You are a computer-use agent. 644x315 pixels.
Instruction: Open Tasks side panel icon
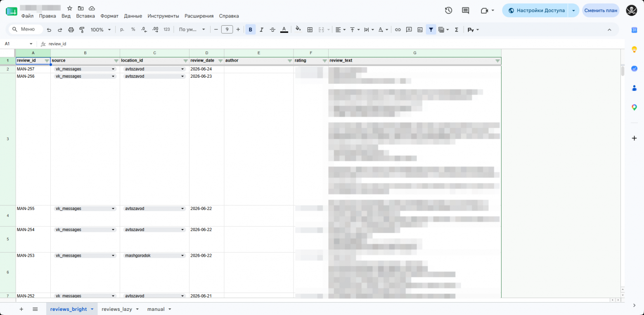(x=635, y=69)
